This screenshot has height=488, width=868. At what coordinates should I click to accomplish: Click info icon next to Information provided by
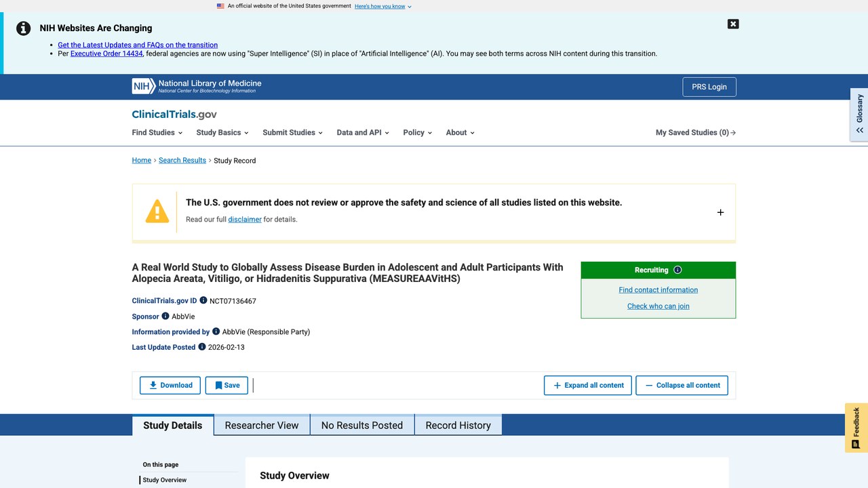[216, 331]
